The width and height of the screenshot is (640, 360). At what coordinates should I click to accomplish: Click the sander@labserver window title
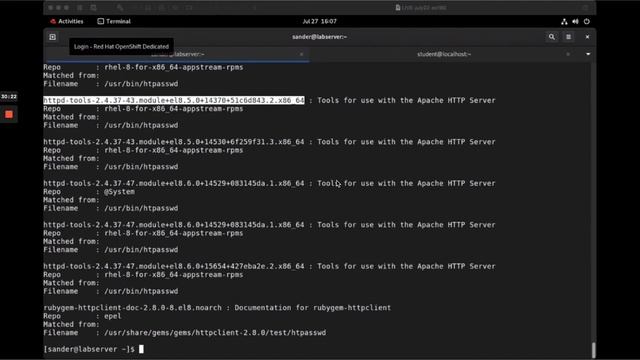click(320, 37)
